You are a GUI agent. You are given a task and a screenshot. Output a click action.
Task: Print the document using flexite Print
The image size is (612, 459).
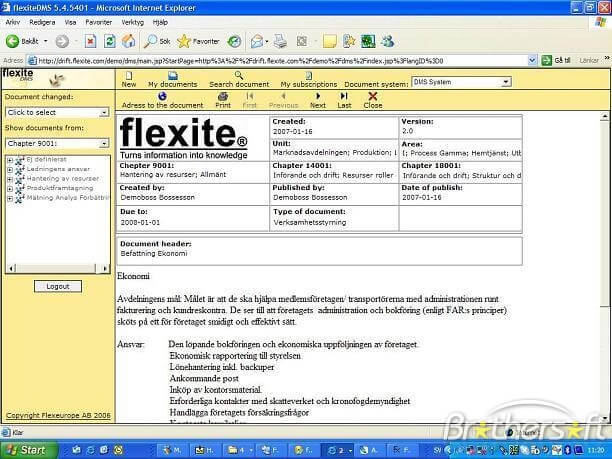(x=223, y=100)
